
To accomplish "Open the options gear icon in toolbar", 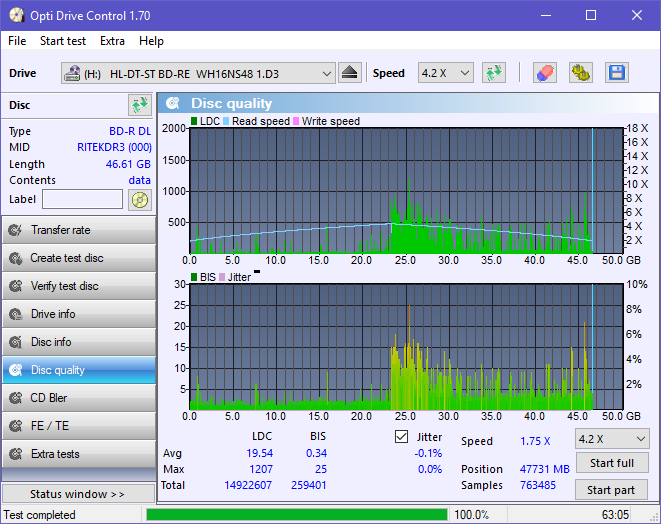I will (x=580, y=73).
